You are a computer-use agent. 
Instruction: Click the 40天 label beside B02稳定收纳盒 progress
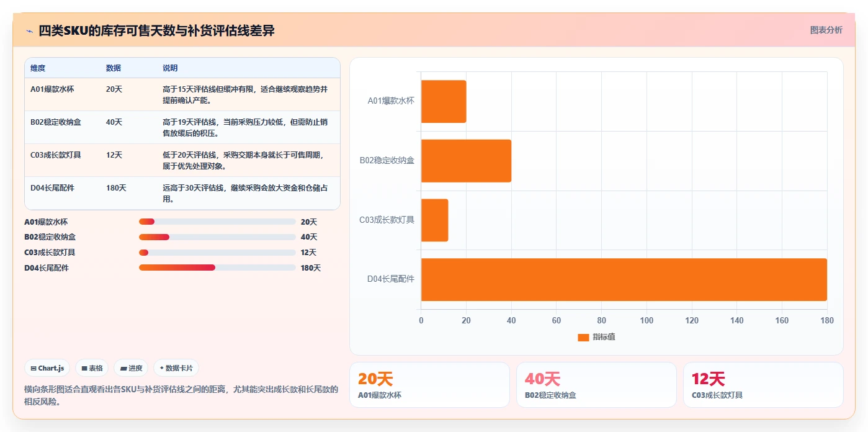309,237
